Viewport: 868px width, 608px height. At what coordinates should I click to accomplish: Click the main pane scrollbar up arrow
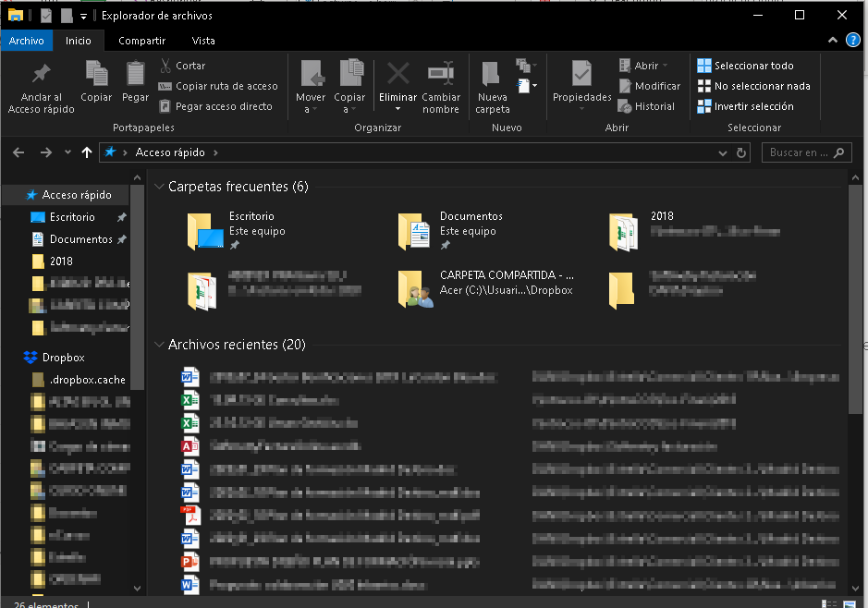pyautogui.click(x=855, y=178)
